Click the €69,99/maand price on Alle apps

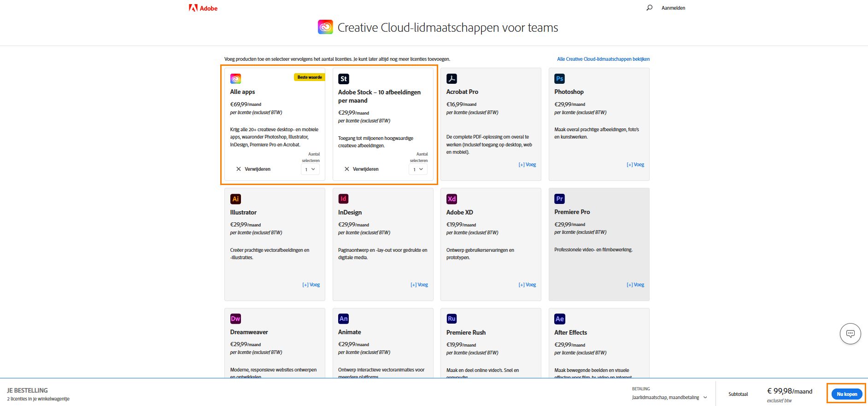pos(246,104)
